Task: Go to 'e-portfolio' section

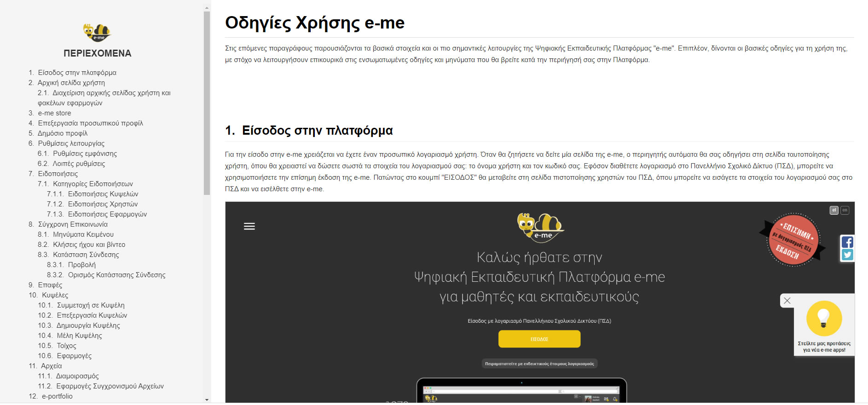Action: (57, 396)
